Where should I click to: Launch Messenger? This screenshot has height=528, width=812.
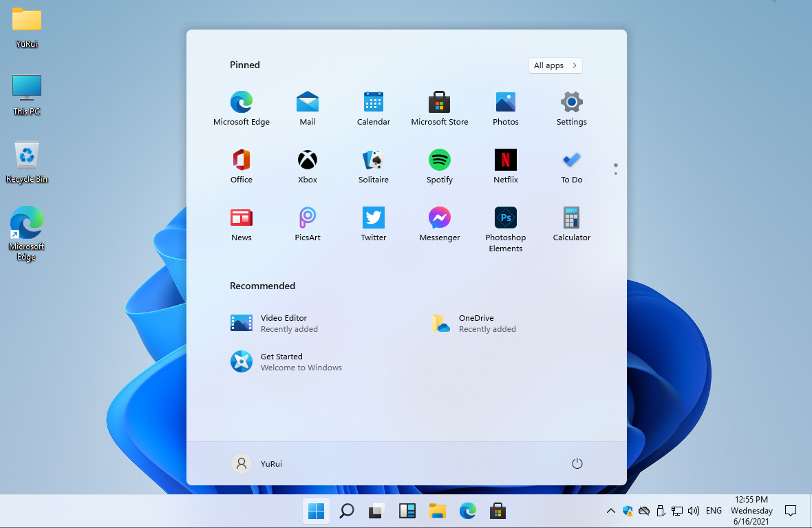[x=439, y=224]
